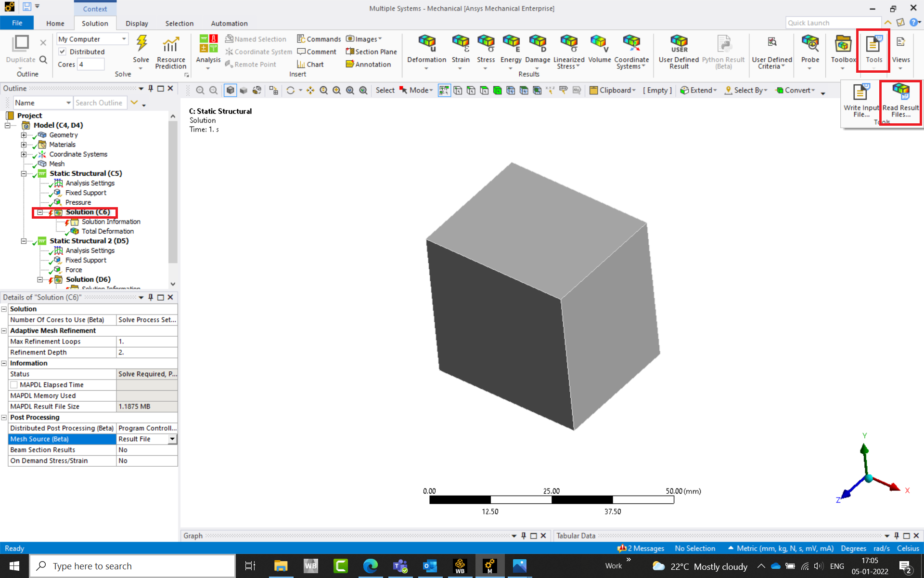Open File Explorer from taskbar
The height and width of the screenshot is (578, 924).
click(x=280, y=566)
